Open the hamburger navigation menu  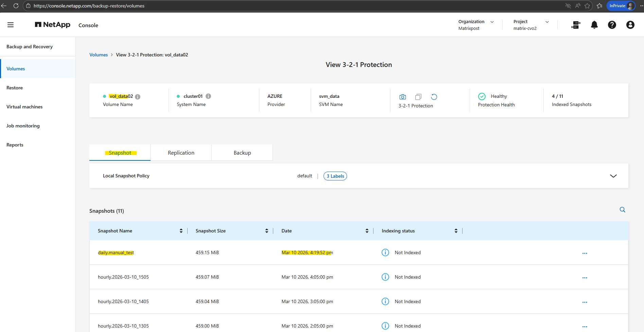(11, 25)
